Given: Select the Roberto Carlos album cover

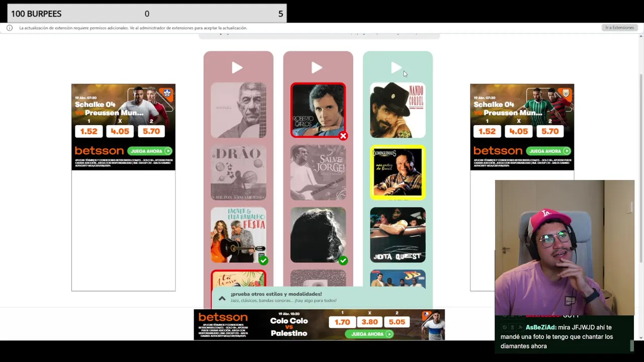Looking at the screenshot, I should click(x=318, y=110).
